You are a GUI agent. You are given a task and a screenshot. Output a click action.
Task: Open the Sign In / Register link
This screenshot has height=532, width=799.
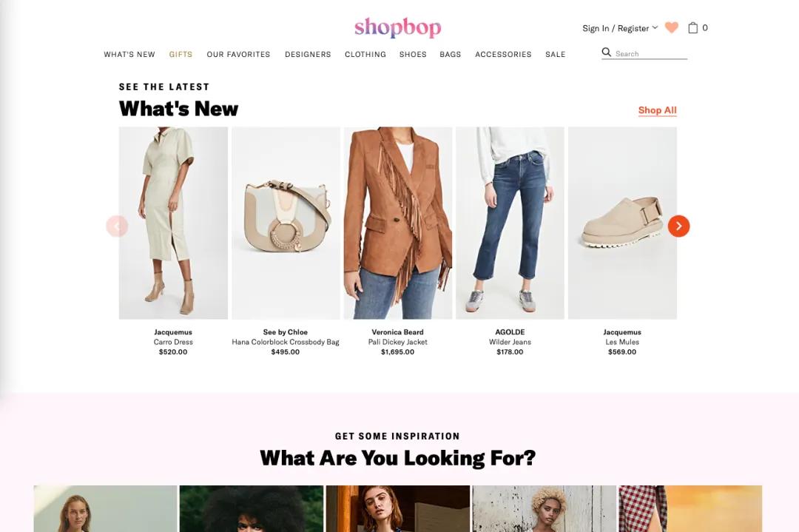click(616, 28)
